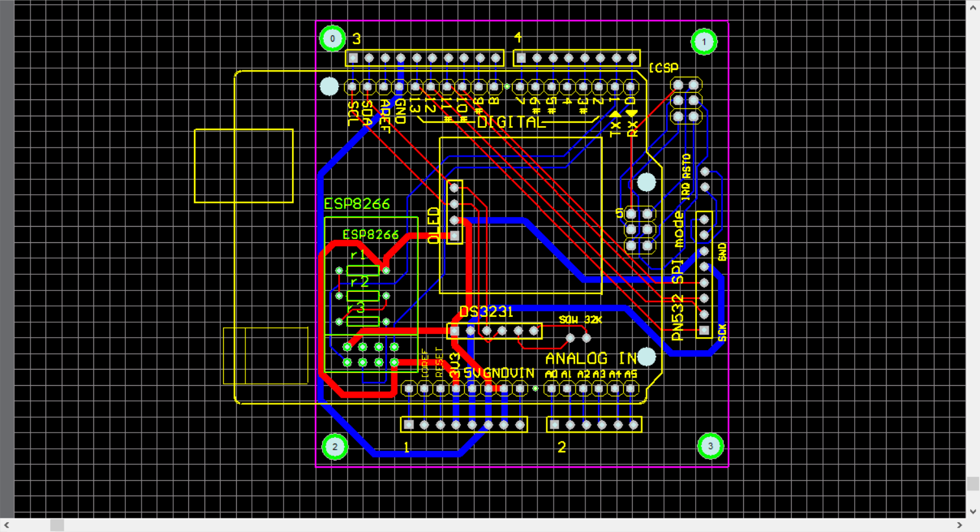Viewport: 980px width, 532px height.
Task: Click the horizontal scrollbar left arrow
Action: pyautogui.click(x=6, y=525)
